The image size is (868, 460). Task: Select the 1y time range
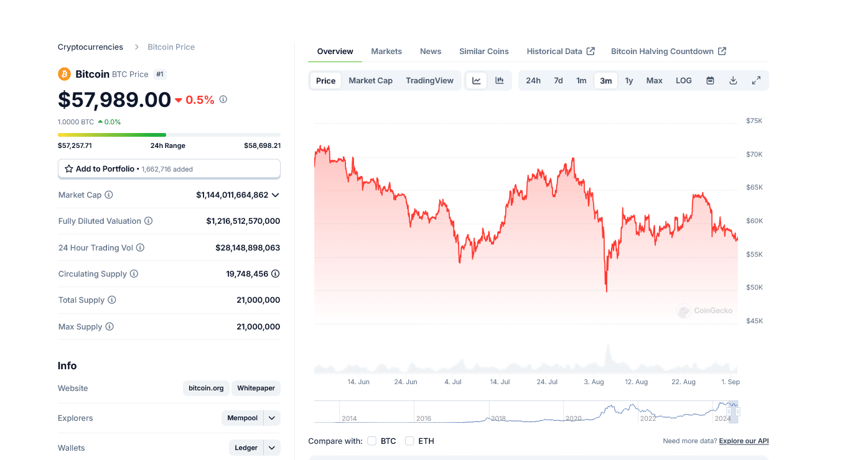[x=629, y=81]
